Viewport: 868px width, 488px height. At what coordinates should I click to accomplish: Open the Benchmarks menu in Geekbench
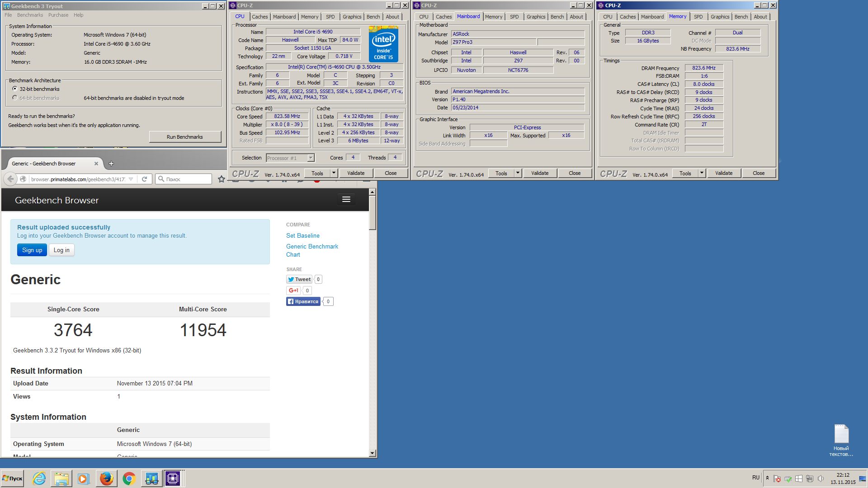point(30,15)
